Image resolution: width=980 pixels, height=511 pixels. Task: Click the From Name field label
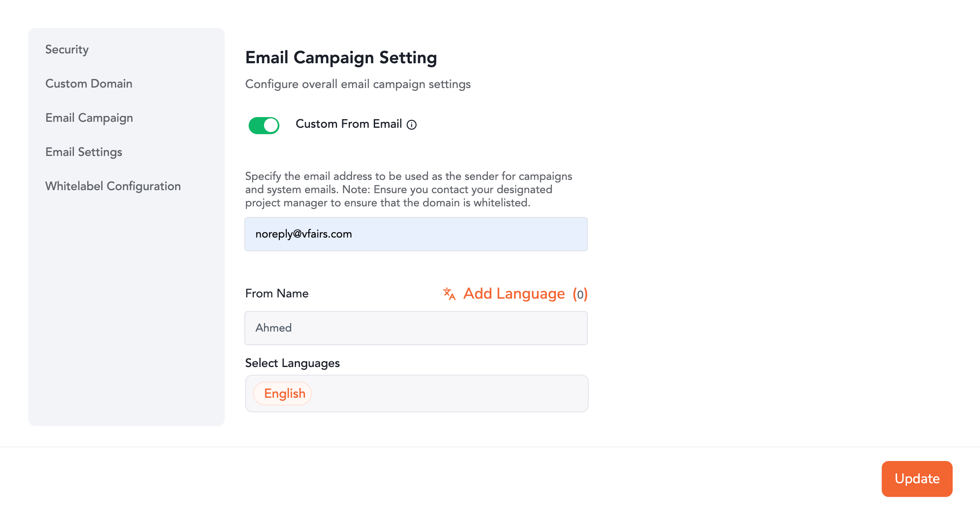277,294
